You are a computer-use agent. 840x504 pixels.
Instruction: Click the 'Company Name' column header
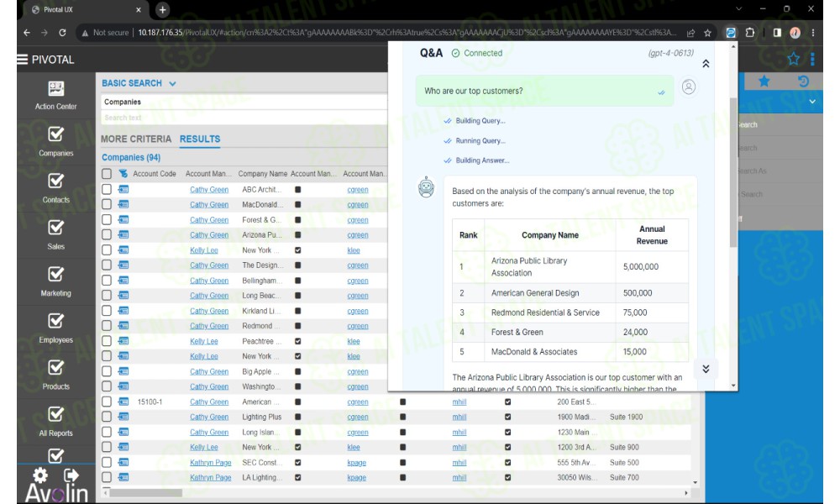coord(262,174)
